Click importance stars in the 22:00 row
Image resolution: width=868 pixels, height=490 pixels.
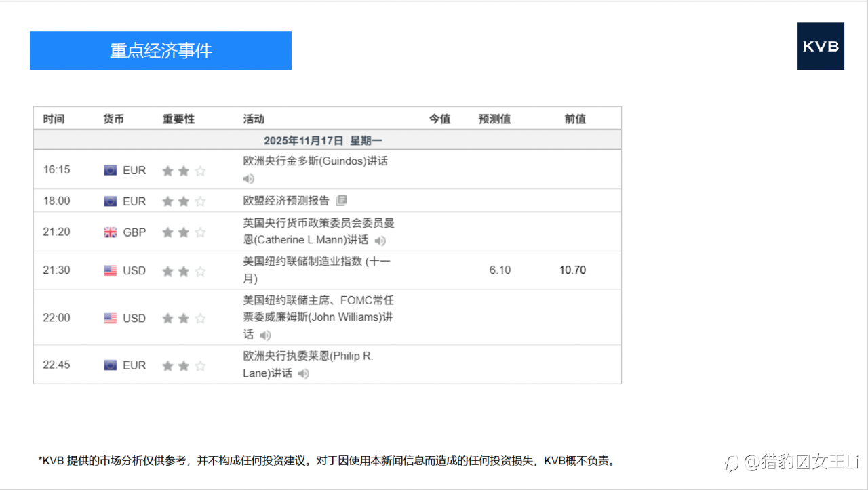[x=184, y=318]
